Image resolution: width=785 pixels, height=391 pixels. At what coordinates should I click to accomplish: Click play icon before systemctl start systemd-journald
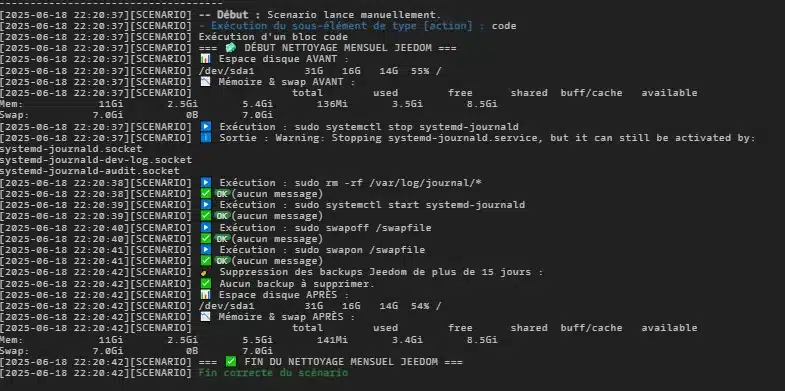206,205
